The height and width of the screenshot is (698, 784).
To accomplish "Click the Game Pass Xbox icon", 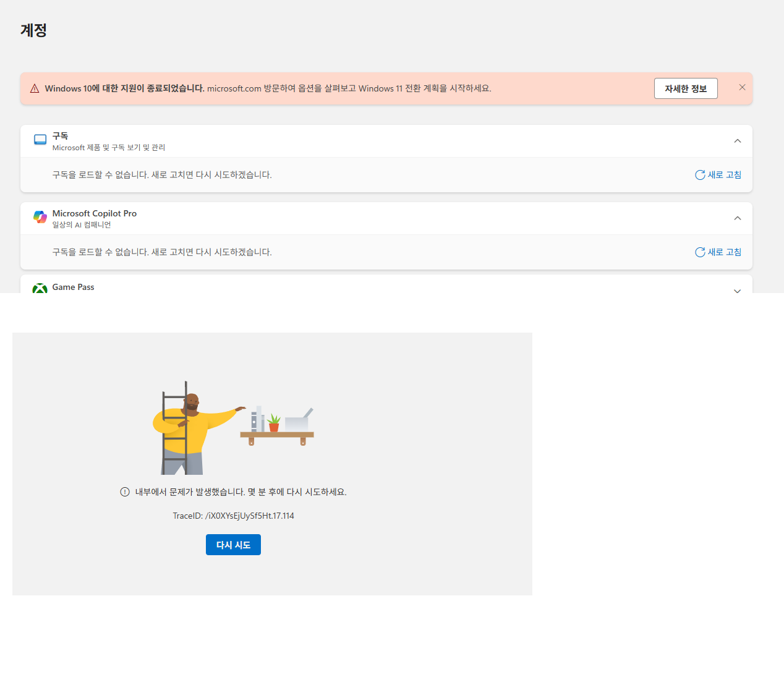I will tap(40, 288).
